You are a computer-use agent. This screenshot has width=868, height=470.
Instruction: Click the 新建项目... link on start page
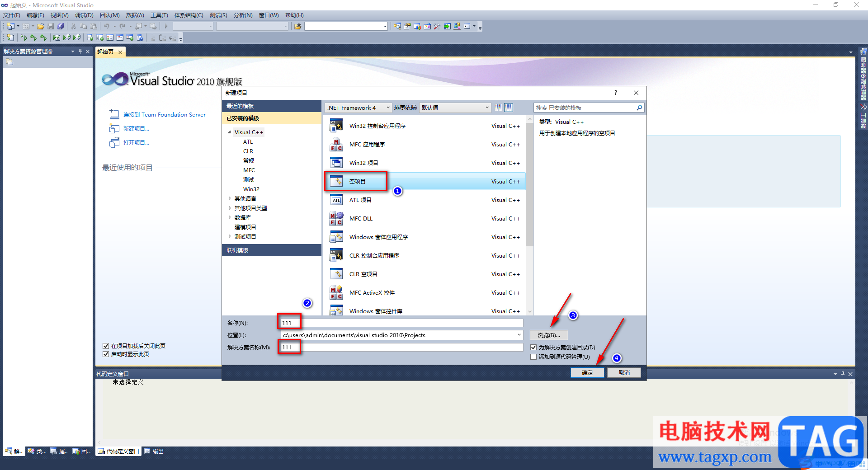[136, 128]
